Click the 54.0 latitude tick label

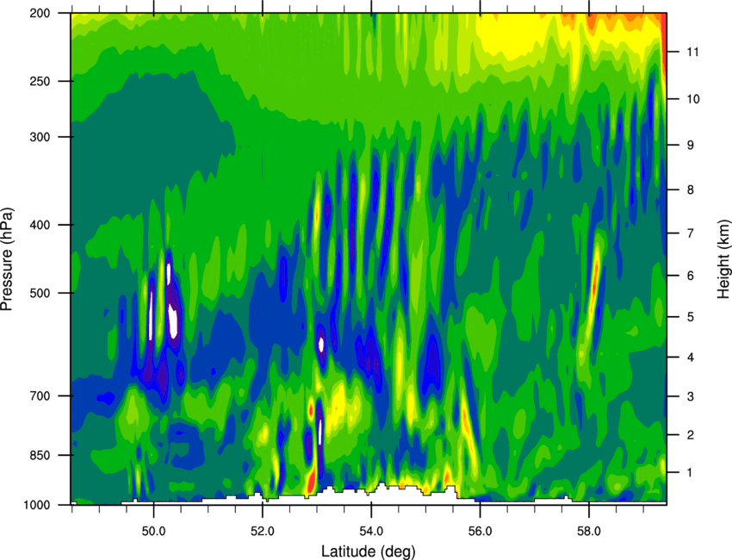click(x=371, y=531)
